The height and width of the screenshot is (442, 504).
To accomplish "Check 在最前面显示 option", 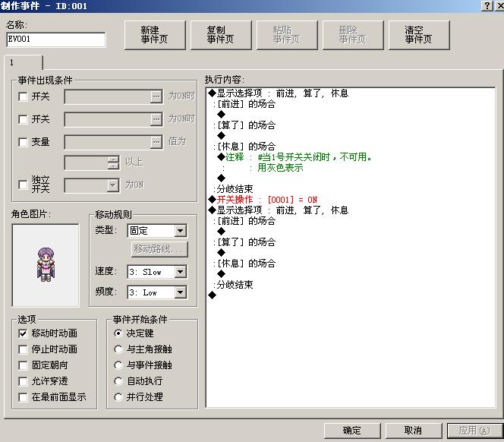I will tap(23, 397).
